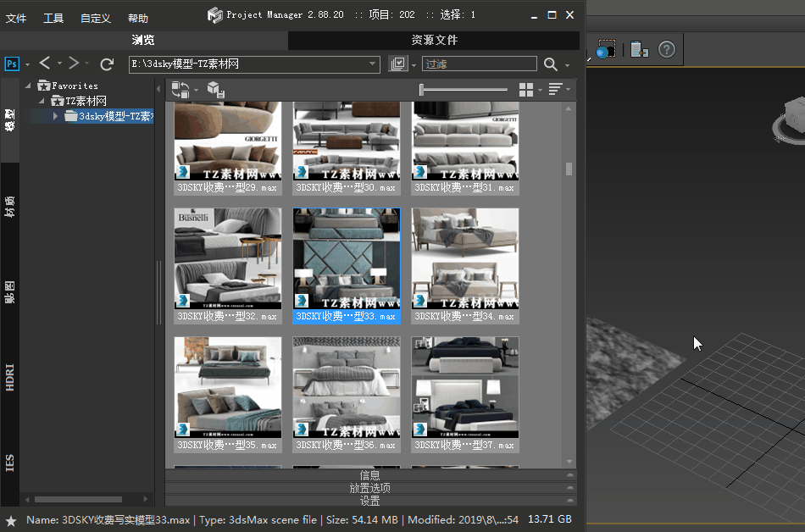The height and width of the screenshot is (532, 805).
Task: Collapse the Favorites tree node
Action: pyautogui.click(x=30, y=86)
